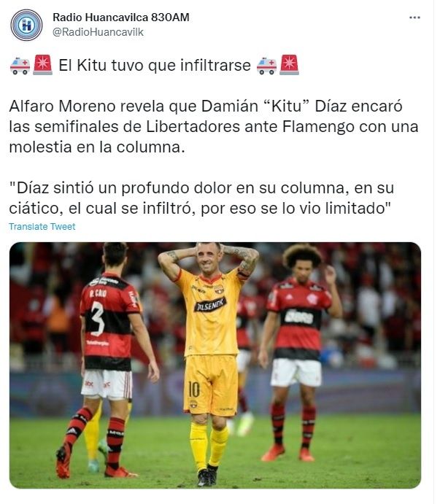
Task: Click the headline 'El Kitu tuvo que infiltrarse'
Action: pos(155,65)
